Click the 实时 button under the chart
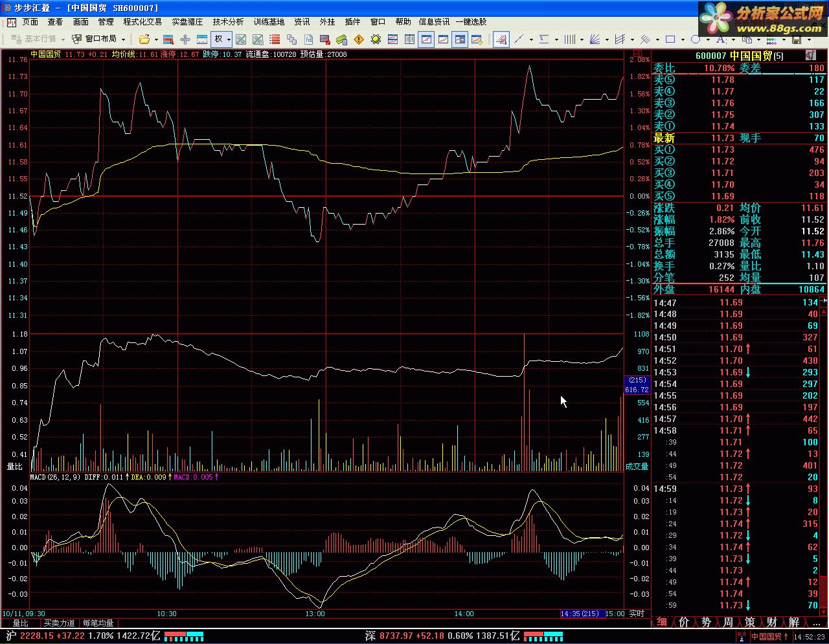Image resolution: width=829 pixels, height=644 pixels. (637, 614)
